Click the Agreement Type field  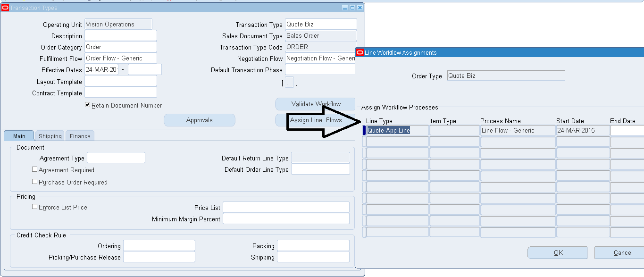[x=116, y=158]
